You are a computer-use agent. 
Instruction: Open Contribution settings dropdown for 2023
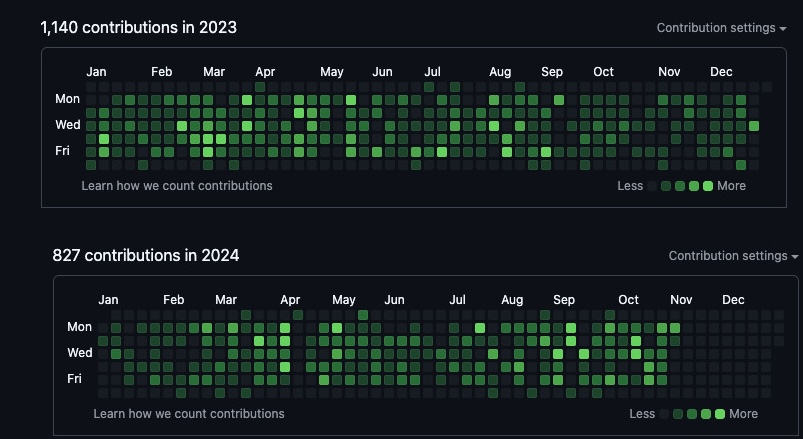pos(720,28)
